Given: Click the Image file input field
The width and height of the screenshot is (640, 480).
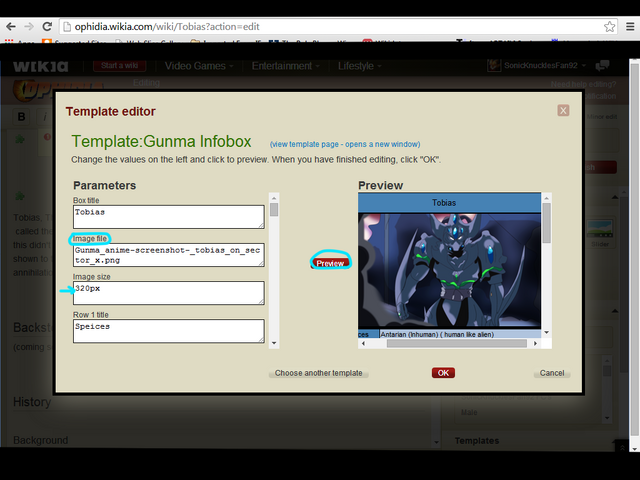Looking at the screenshot, I should pyautogui.click(x=169, y=255).
